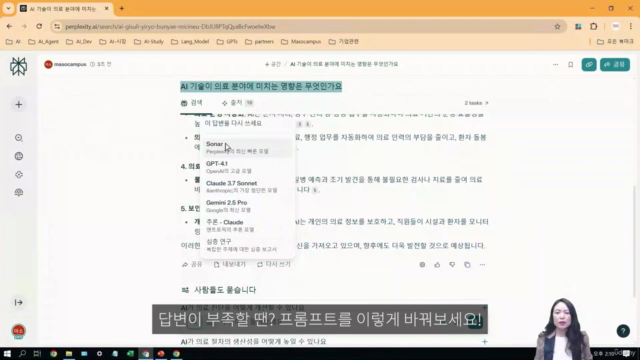This screenshot has height=360, width=640.
Task: Bookmark page with star icon
Action: [x=557, y=27]
